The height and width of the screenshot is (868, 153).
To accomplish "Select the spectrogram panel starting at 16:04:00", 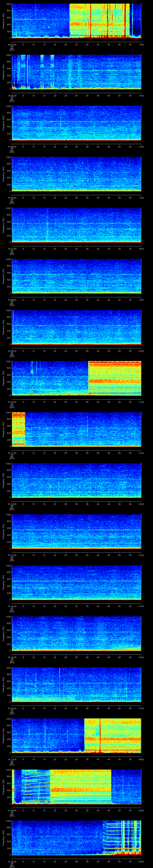I will click(77, 72).
